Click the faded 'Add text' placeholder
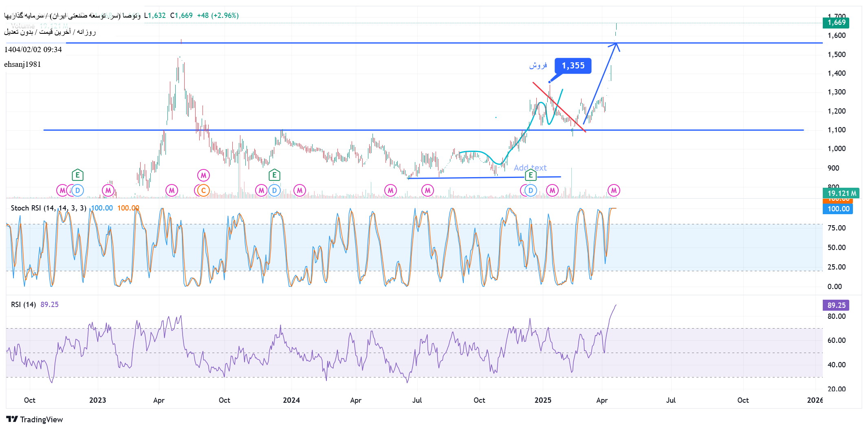 tap(530, 168)
